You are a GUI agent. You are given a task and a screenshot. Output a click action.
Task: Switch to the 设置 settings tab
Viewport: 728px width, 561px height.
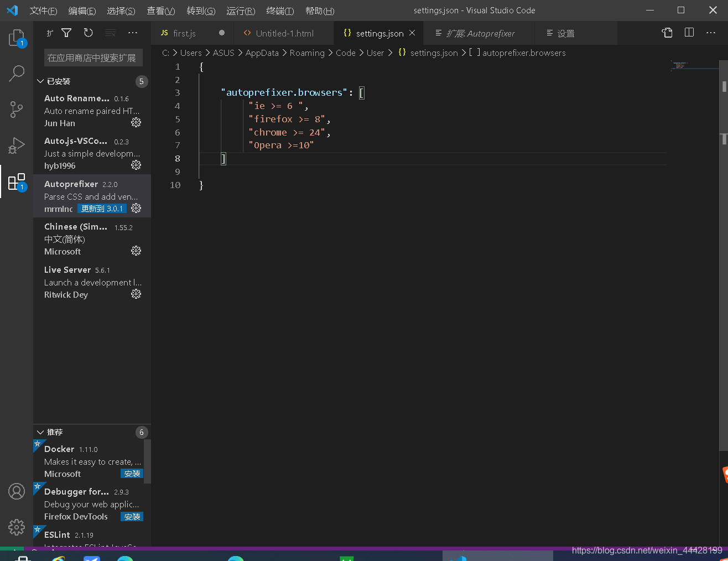[x=575, y=33]
